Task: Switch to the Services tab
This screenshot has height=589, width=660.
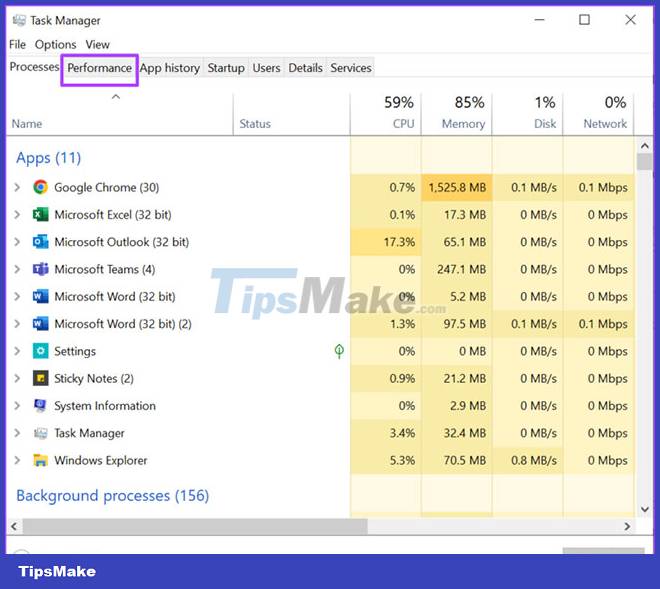Action: pos(351,68)
